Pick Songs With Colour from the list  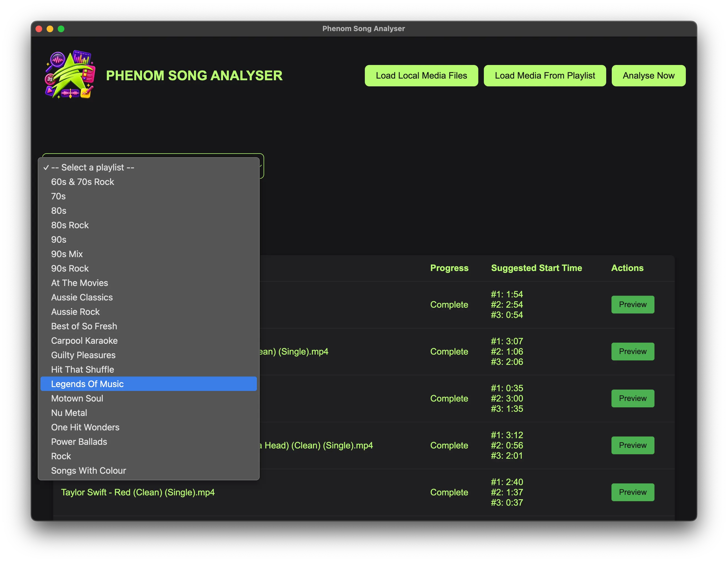tap(149, 470)
